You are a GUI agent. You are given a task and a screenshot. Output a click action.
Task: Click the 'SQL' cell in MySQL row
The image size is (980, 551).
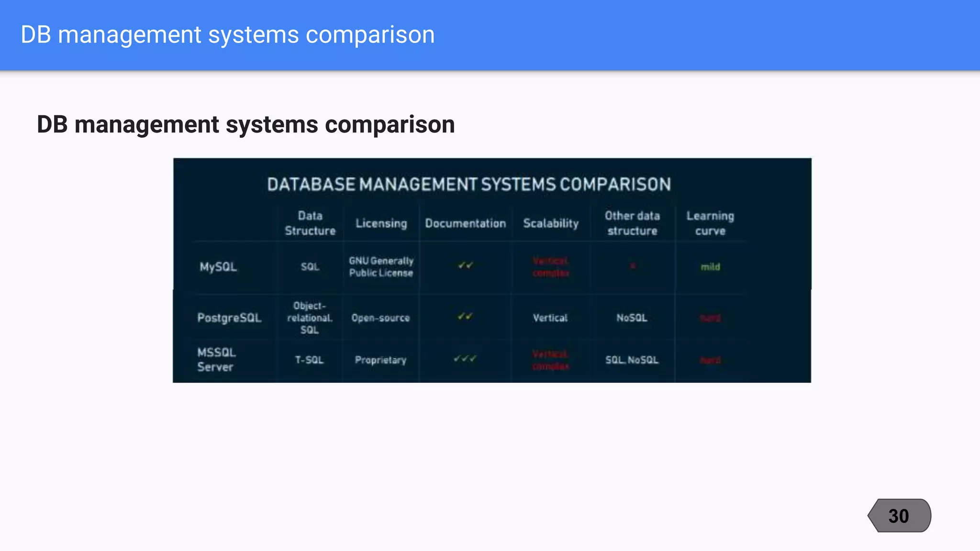[310, 267]
